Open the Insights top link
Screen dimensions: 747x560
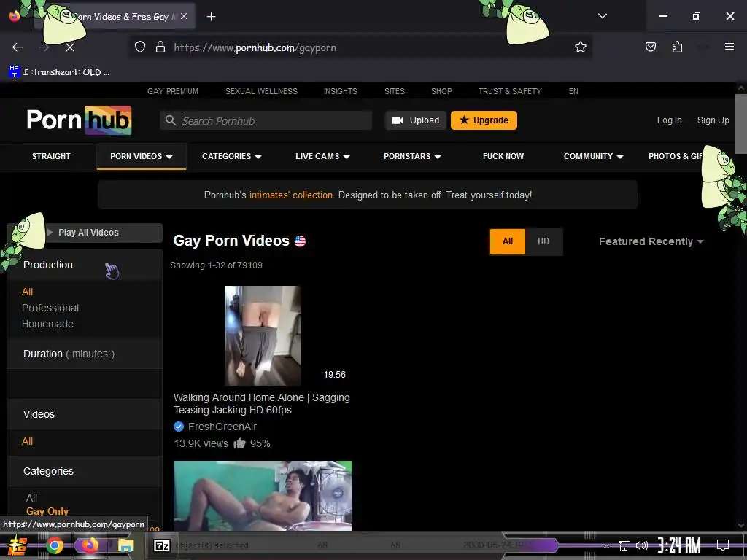coord(340,91)
